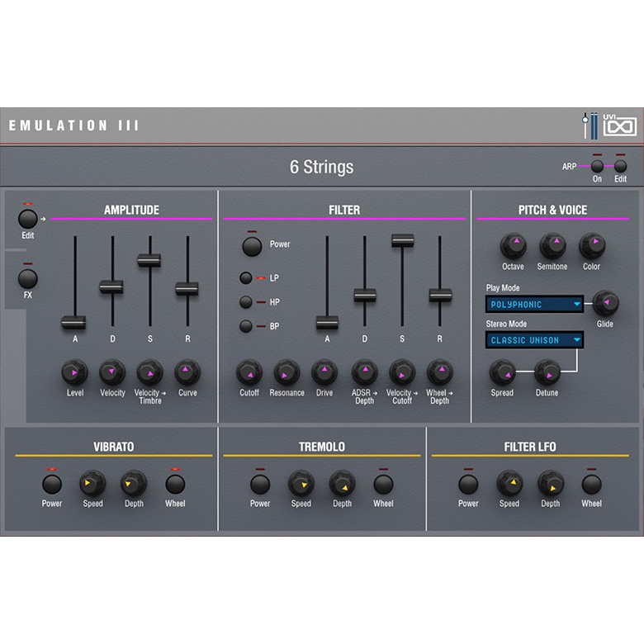The height and width of the screenshot is (644, 644).
Task: Toggle the Tremolo Power button
Action: 260,484
